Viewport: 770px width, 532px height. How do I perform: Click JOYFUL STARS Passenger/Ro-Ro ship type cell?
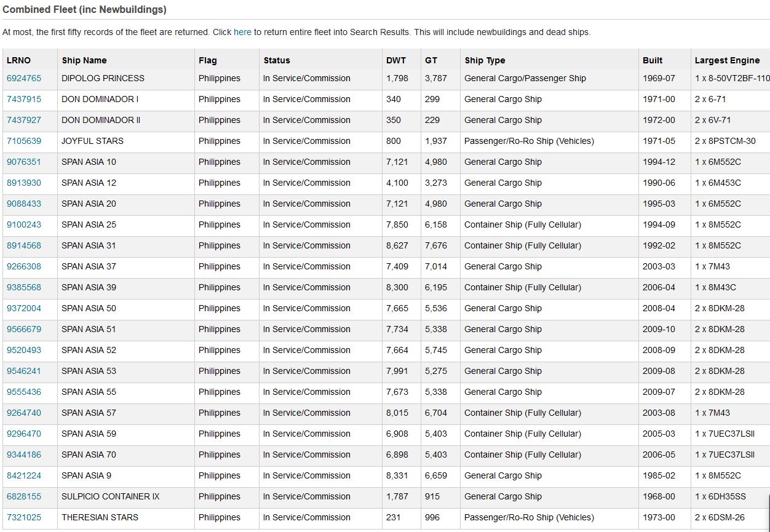pos(529,141)
